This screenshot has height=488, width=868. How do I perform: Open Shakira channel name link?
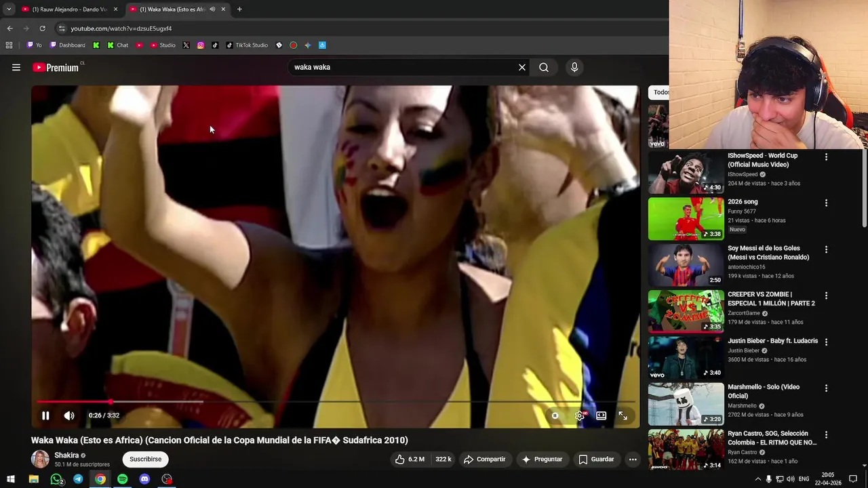tap(66, 455)
